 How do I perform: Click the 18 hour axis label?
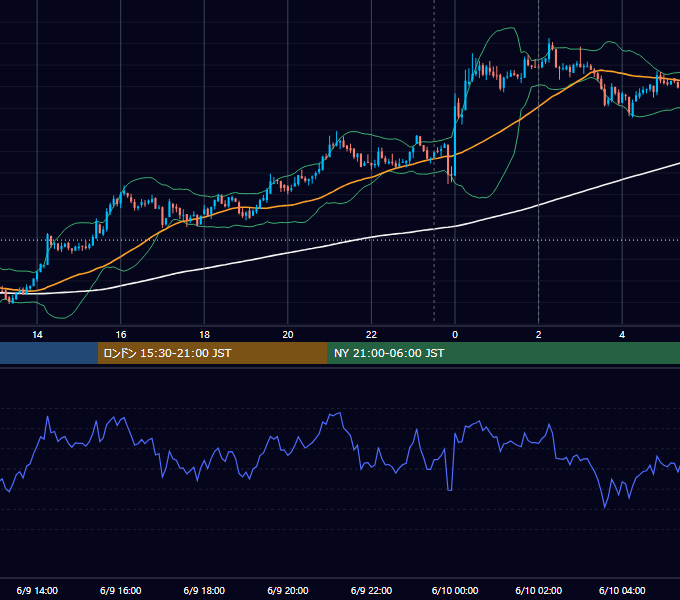point(204,335)
